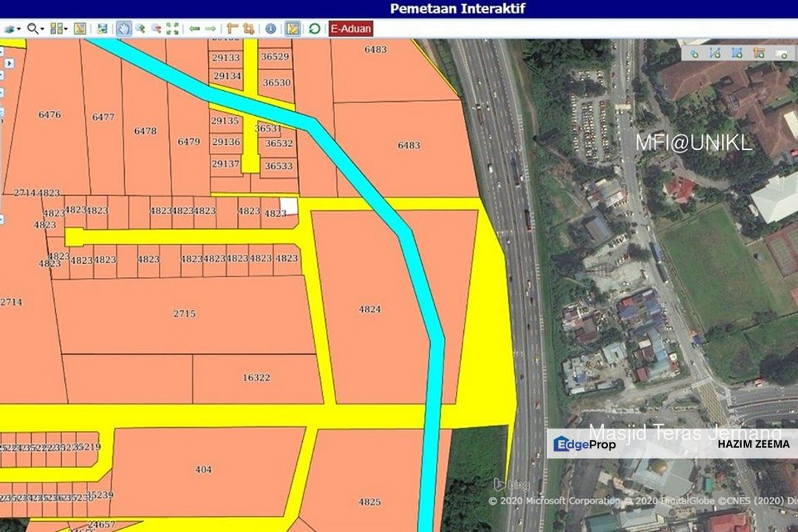Go to previous map extent arrow

coord(194,29)
